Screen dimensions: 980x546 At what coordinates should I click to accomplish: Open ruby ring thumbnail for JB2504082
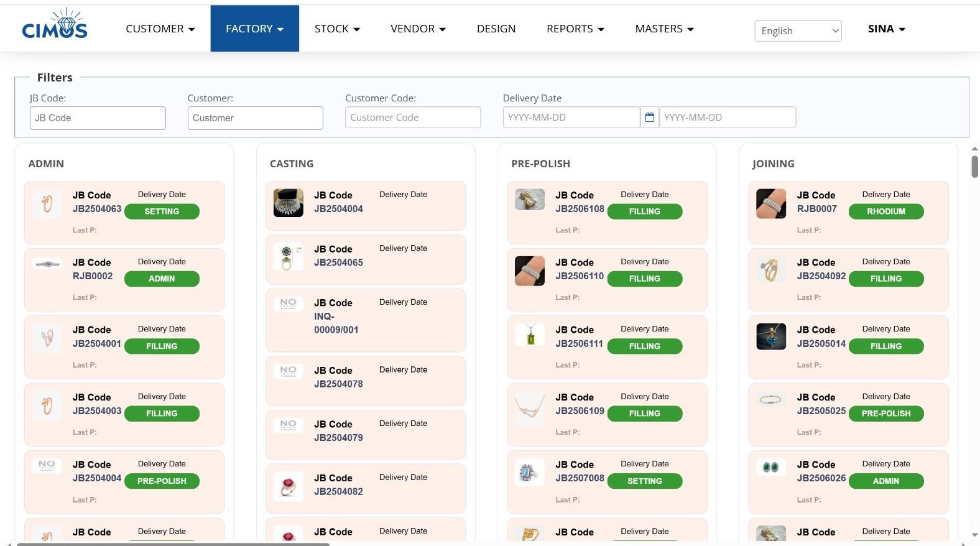pos(289,486)
